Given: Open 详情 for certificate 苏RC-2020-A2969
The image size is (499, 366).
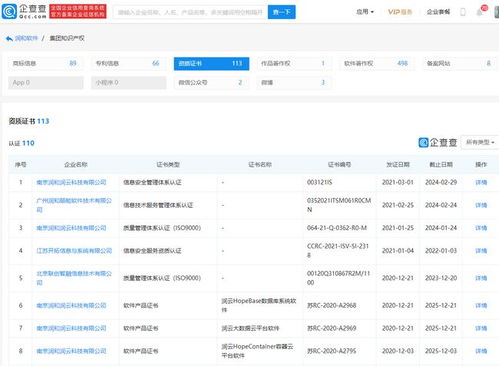Looking at the screenshot, I should point(481,328).
